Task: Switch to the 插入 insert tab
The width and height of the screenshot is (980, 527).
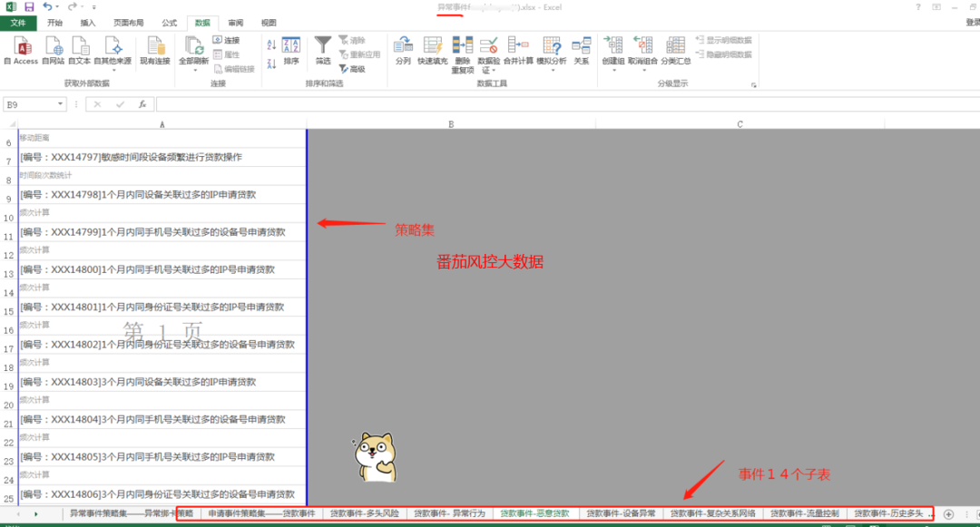Action: click(88, 23)
